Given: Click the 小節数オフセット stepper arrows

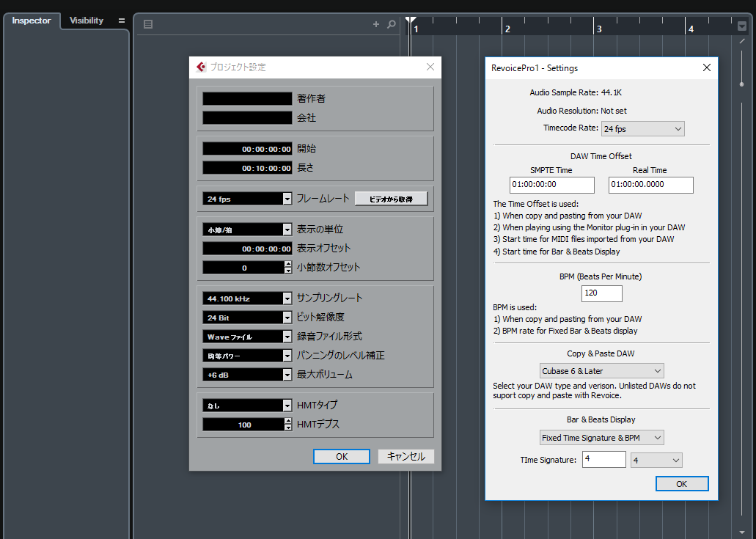Looking at the screenshot, I should pos(288,268).
